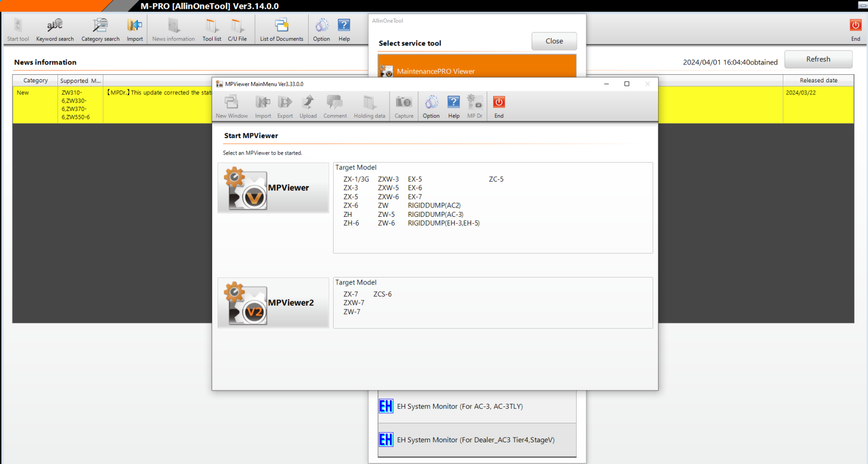868x464 pixels.
Task: Click Supported M... column header
Action: point(80,80)
